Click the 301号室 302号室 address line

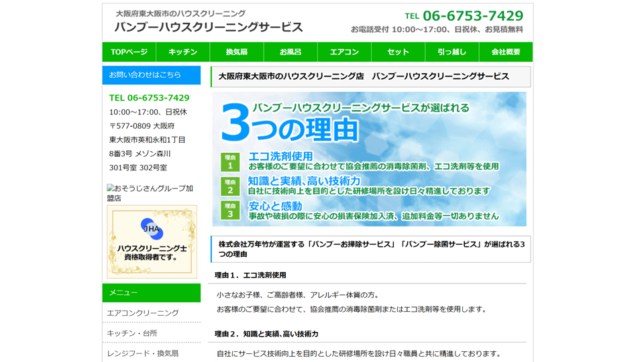[x=138, y=168]
